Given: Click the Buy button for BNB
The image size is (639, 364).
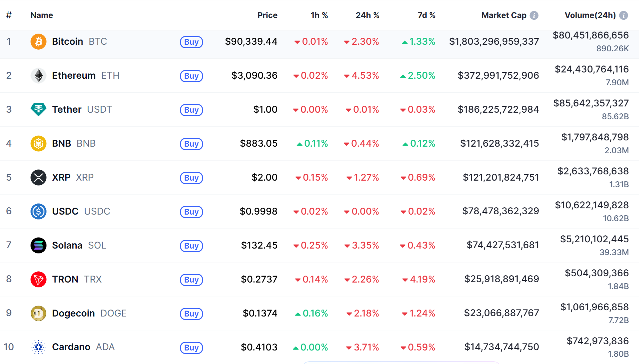Looking at the screenshot, I should click(191, 144).
